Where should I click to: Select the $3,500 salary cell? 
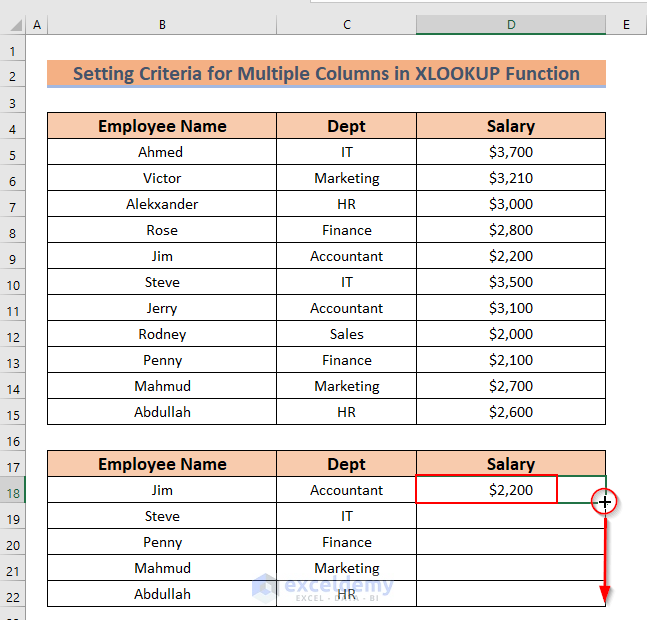(511, 282)
